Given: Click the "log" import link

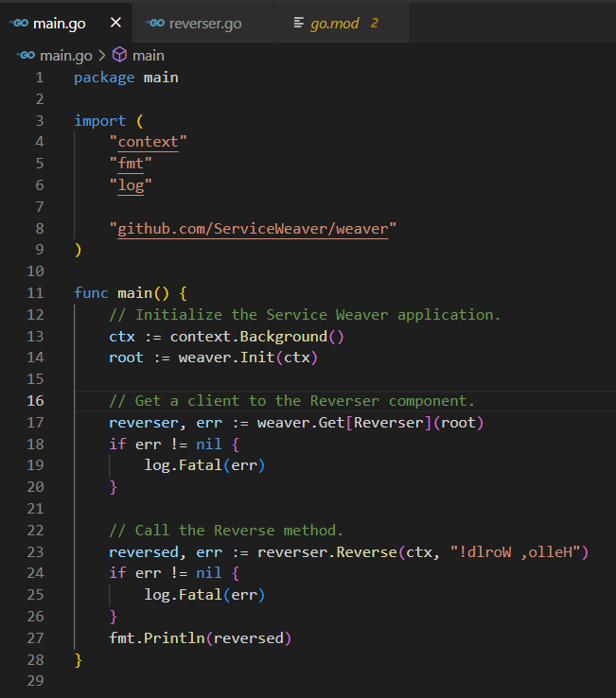Looking at the screenshot, I should click(x=131, y=185).
